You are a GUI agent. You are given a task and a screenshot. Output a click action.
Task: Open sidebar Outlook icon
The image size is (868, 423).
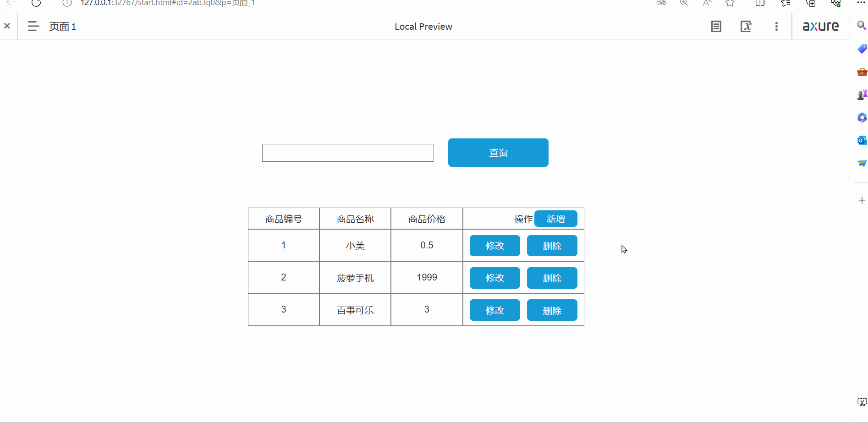tap(862, 140)
